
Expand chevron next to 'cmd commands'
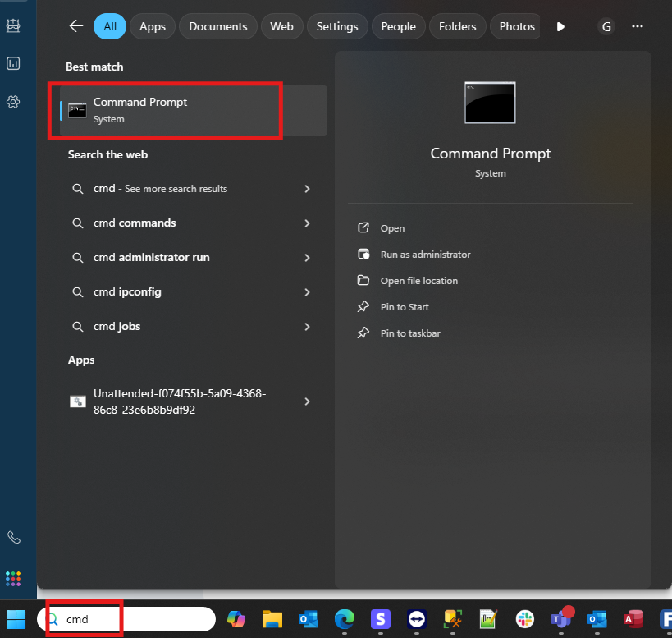point(307,223)
